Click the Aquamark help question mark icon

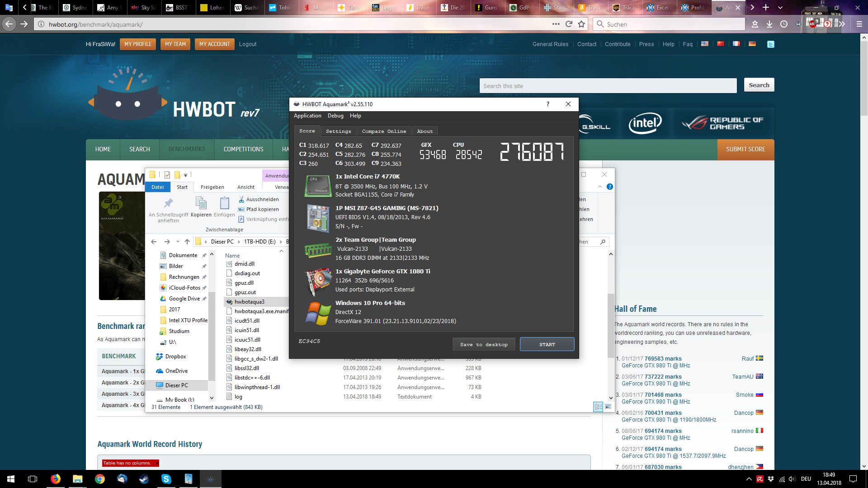pos(548,104)
